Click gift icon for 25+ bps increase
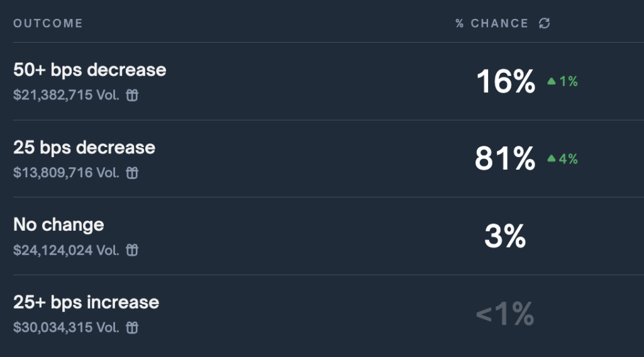The width and height of the screenshot is (644, 357). (132, 327)
